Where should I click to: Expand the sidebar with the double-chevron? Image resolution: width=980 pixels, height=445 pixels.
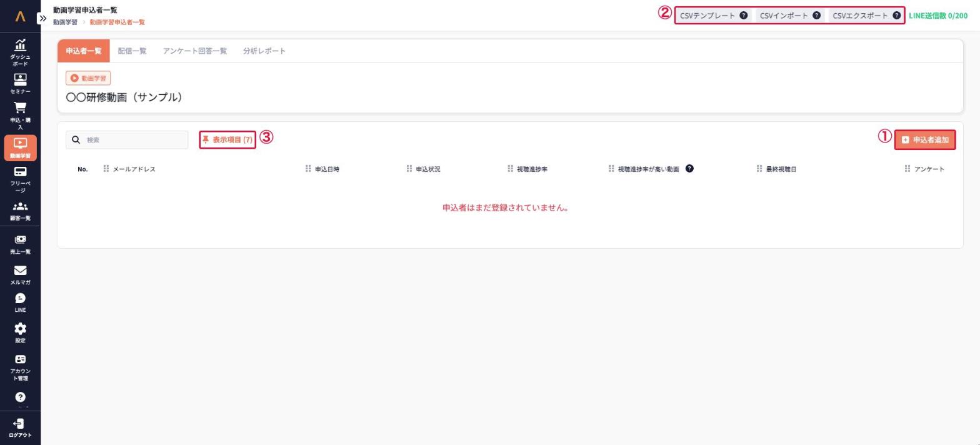(42, 18)
